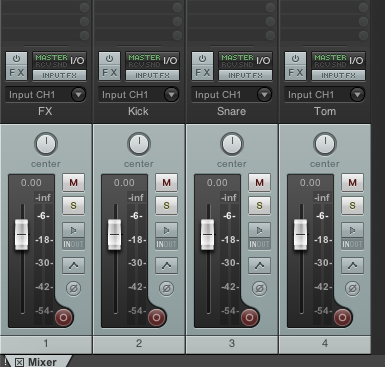Toggle FX bypass power on FX track
385x367 pixels.
coord(16,59)
